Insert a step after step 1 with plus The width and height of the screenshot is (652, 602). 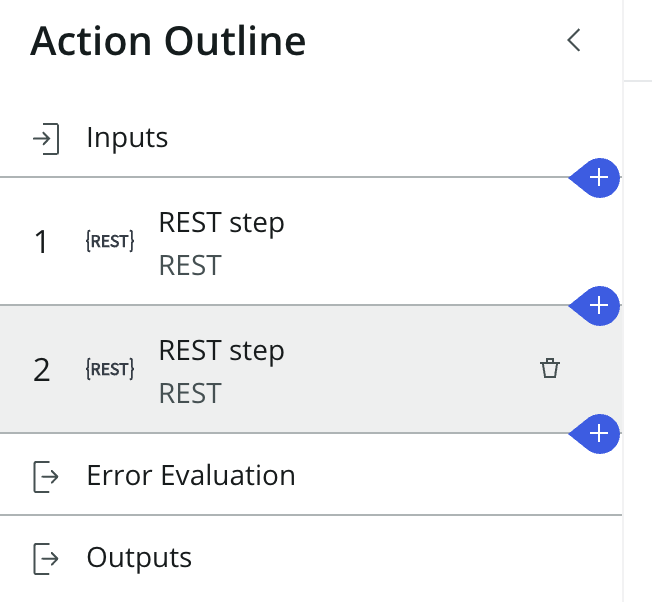[x=598, y=305]
